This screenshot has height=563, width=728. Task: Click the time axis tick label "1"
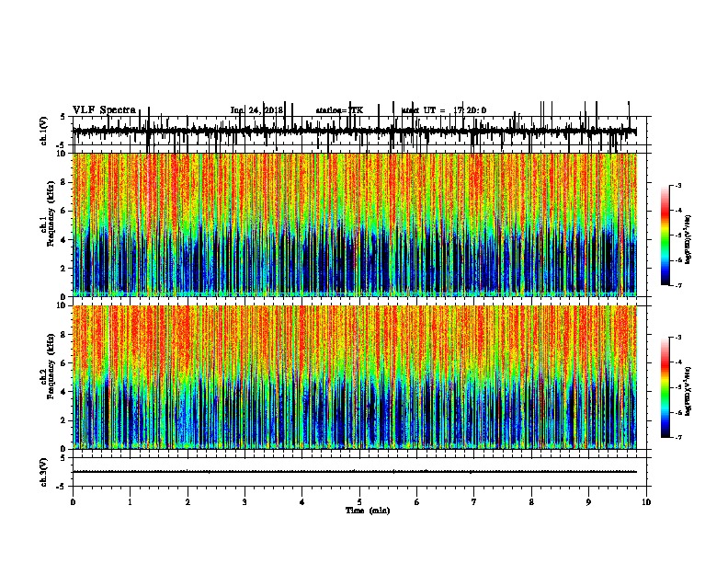[x=130, y=502]
